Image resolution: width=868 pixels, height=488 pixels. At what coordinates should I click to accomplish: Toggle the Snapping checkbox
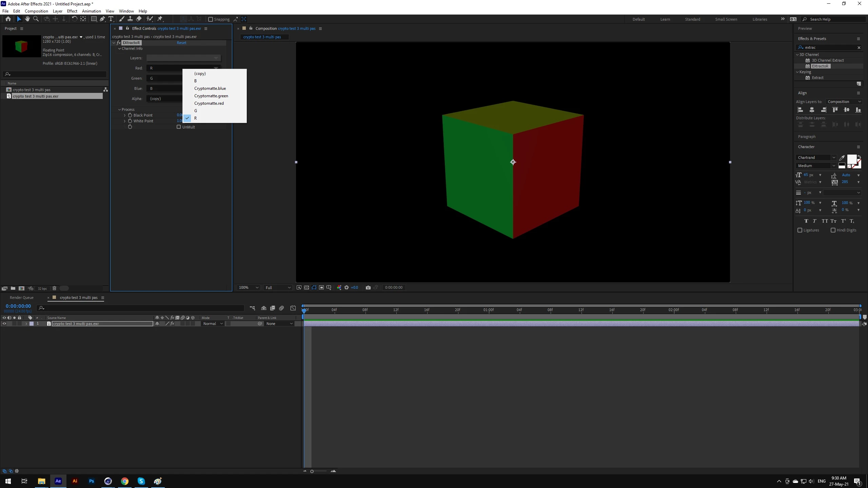[210, 19]
